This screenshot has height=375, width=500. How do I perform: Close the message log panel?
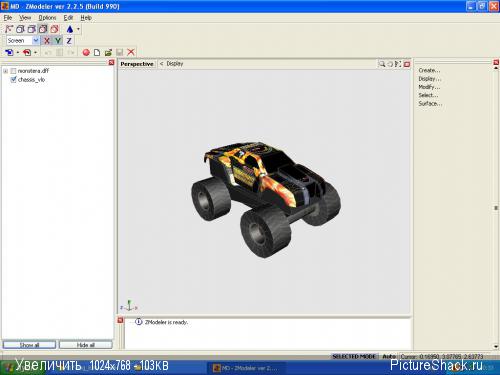(120, 320)
